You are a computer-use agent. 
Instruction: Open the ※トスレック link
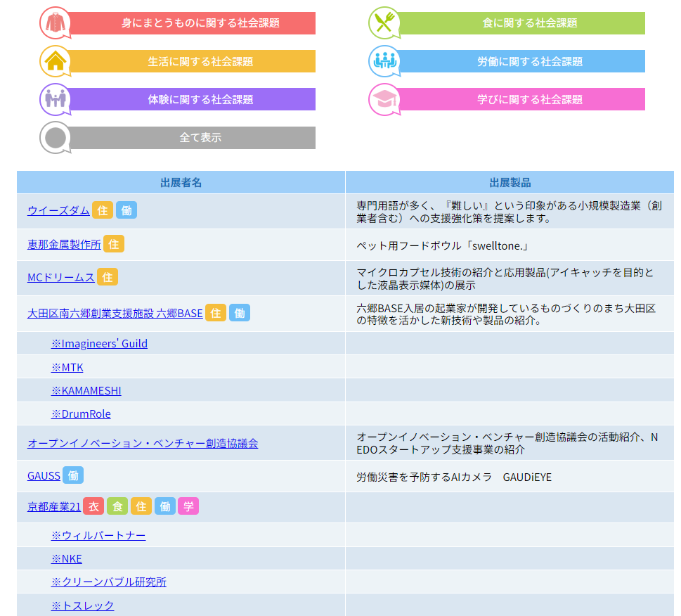coord(82,606)
